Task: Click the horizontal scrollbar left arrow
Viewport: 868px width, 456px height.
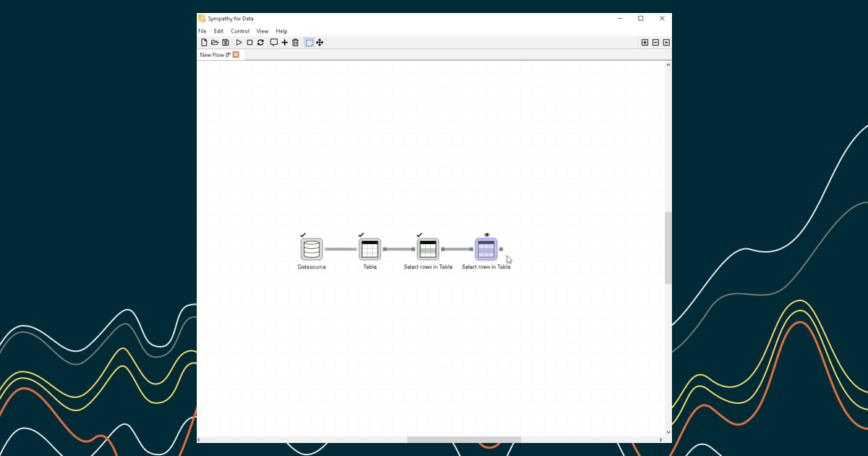Action: coord(200,439)
